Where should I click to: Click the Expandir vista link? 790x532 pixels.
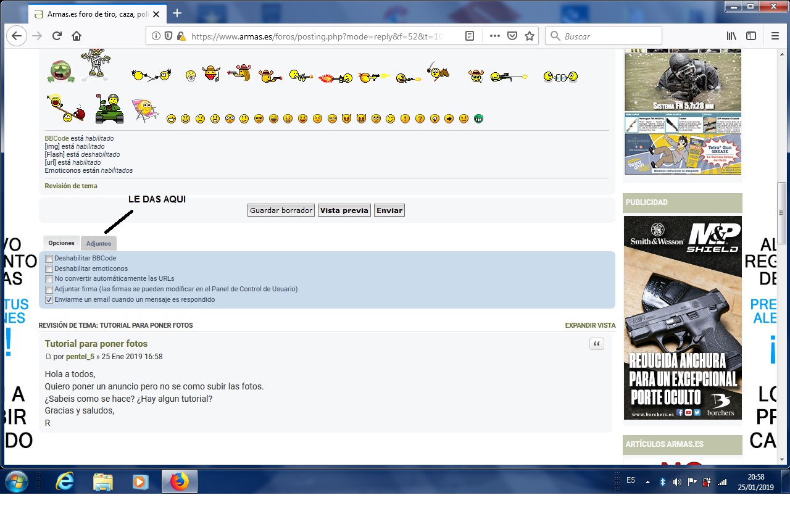[x=590, y=325]
